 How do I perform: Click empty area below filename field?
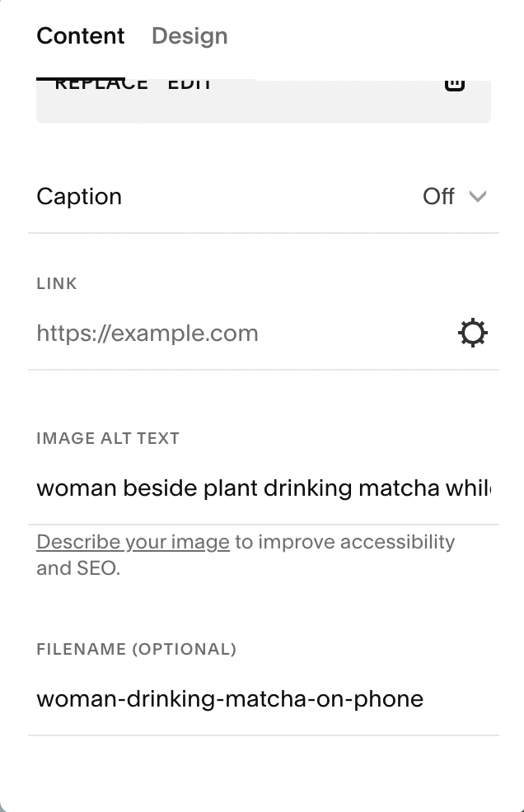tap(264, 772)
